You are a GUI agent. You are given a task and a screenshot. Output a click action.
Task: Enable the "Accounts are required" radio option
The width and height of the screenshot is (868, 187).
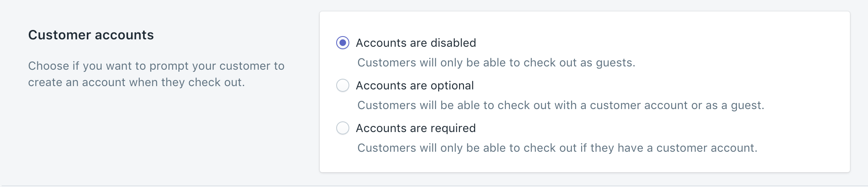[343, 128]
